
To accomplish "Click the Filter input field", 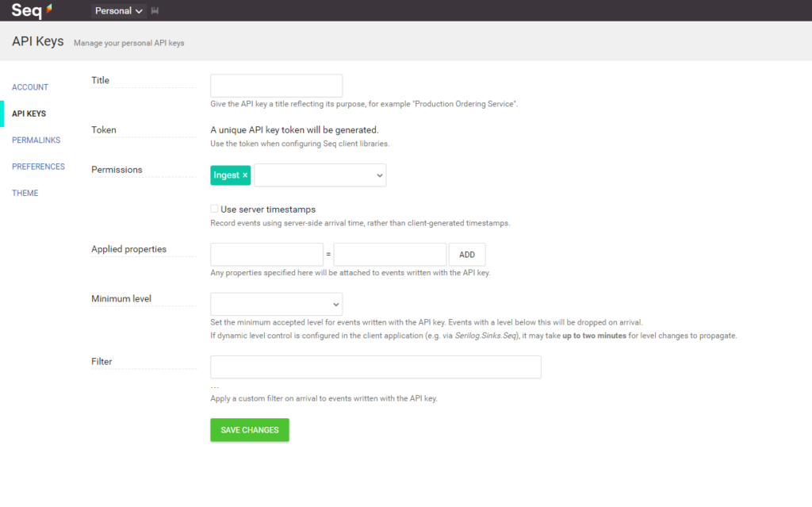I will tap(375, 367).
